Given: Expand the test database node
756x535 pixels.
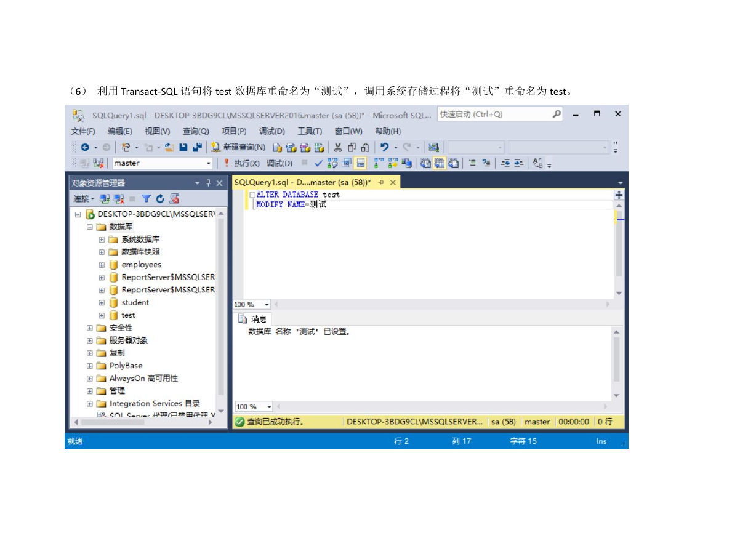Looking at the screenshot, I should coord(102,315).
